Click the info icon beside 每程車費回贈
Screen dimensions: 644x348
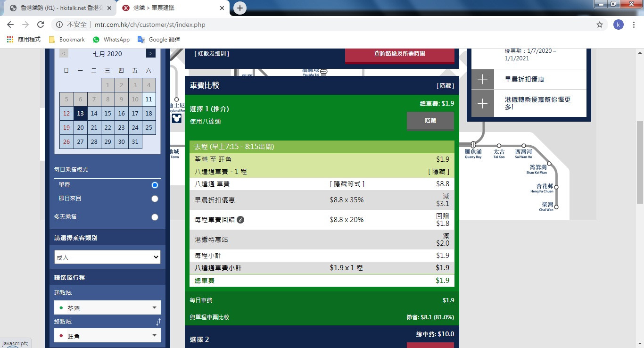click(x=240, y=220)
